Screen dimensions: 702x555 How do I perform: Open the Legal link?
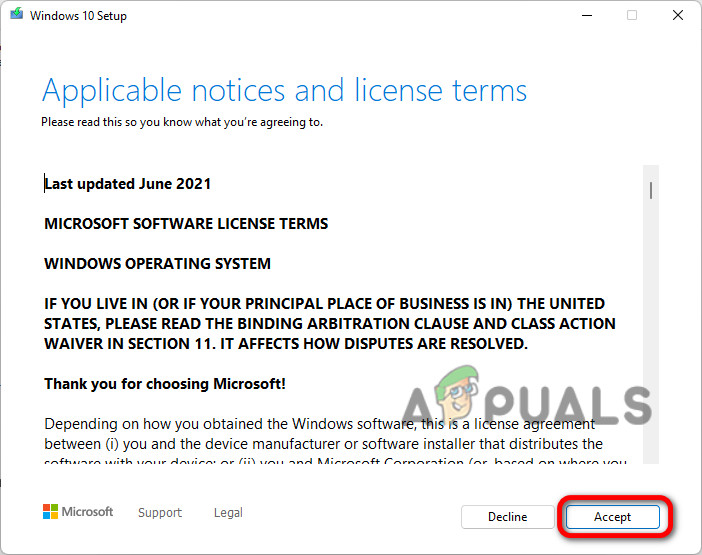click(228, 512)
